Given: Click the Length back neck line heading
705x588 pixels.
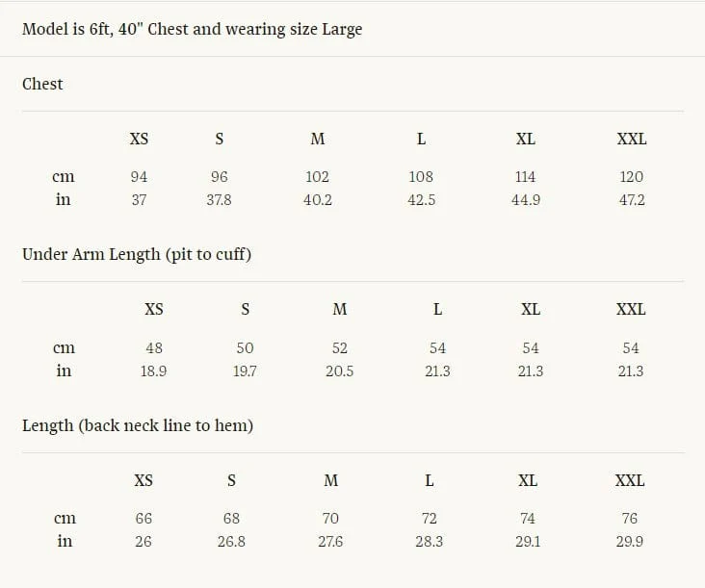Looking at the screenshot, I should (x=138, y=425).
